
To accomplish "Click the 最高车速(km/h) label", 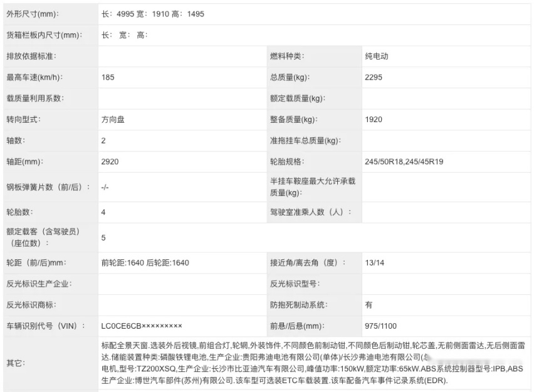I will pyautogui.click(x=34, y=78).
